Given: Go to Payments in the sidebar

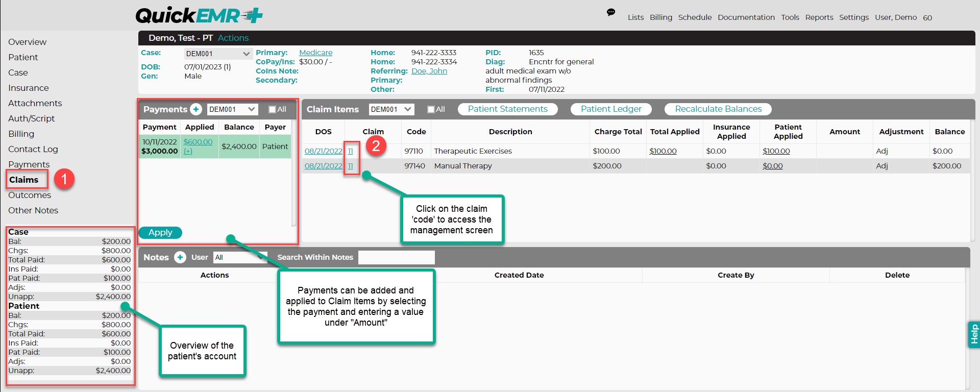Looking at the screenshot, I should pyautogui.click(x=29, y=164).
